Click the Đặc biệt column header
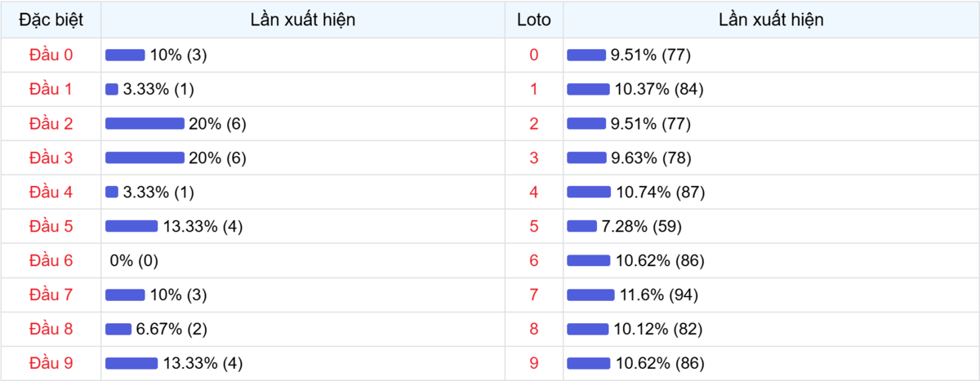This screenshot has height=381, width=980. [x=51, y=20]
